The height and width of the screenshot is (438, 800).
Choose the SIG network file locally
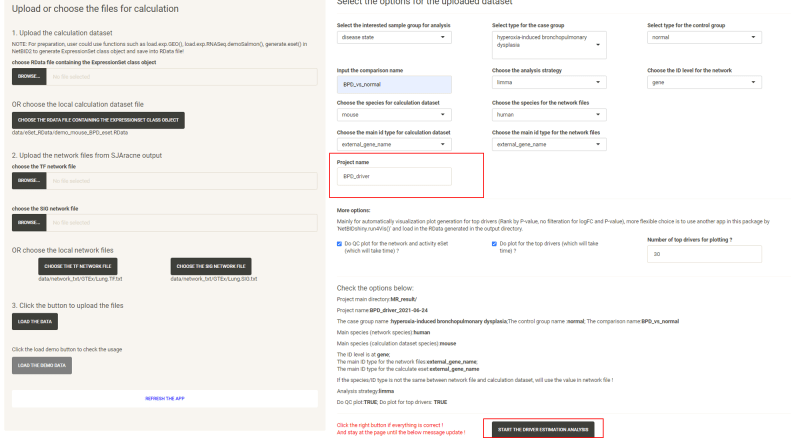pyautogui.click(x=211, y=266)
